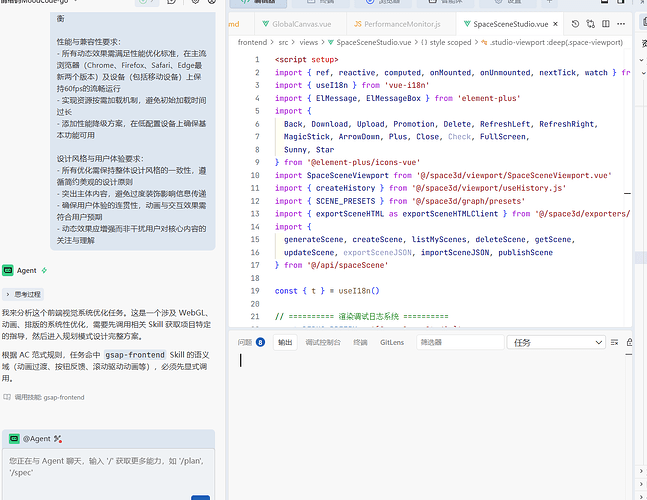
Task: Select the 输出 output panel tab
Action: (x=285, y=342)
